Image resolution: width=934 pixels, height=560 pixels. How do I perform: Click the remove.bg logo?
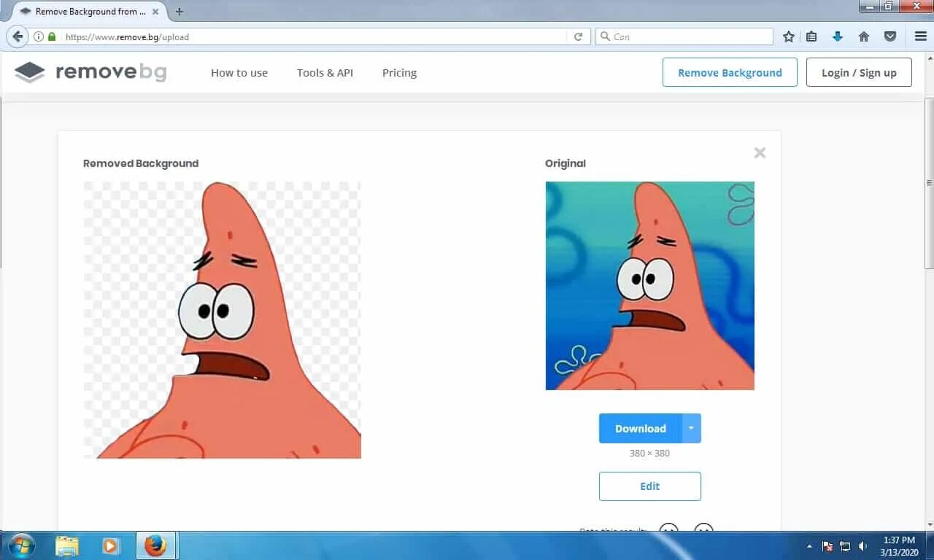coord(90,72)
